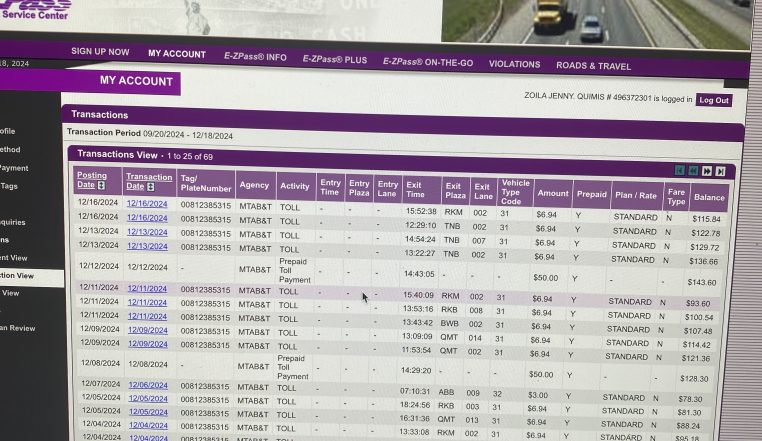Open the Payment item in the left sidebar
The height and width of the screenshot is (441, 762).
coord(14,168)
